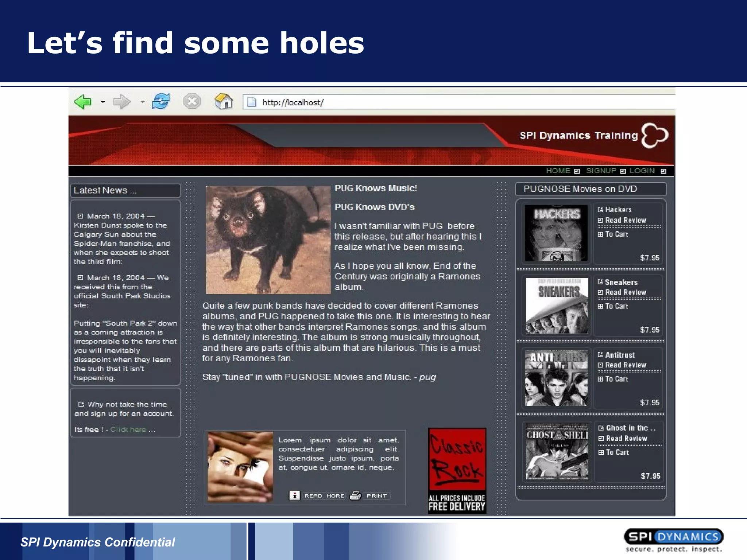Click the Sneakers $7.95 price
The image size is (747, 560).
point(650,330)
